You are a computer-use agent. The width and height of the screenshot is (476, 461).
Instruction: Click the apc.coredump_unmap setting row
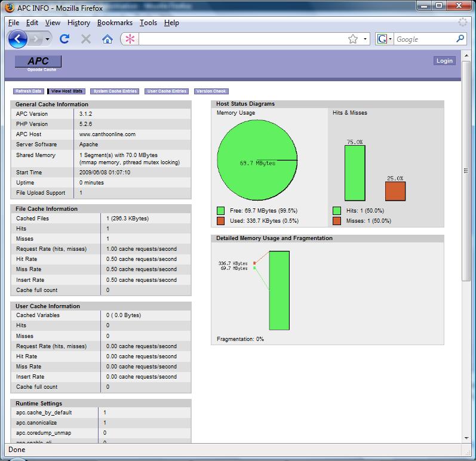[101, 433]
